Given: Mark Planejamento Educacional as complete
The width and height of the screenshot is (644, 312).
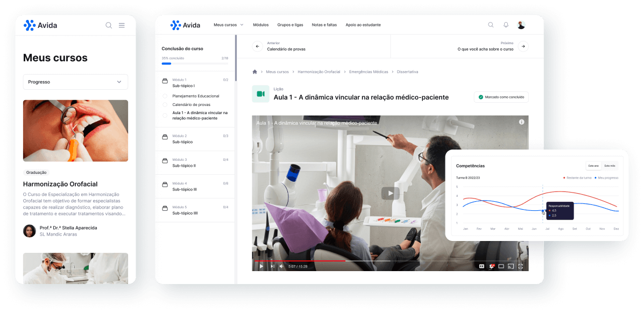Looking at the screenshot, I should click(x=165, y=96).
